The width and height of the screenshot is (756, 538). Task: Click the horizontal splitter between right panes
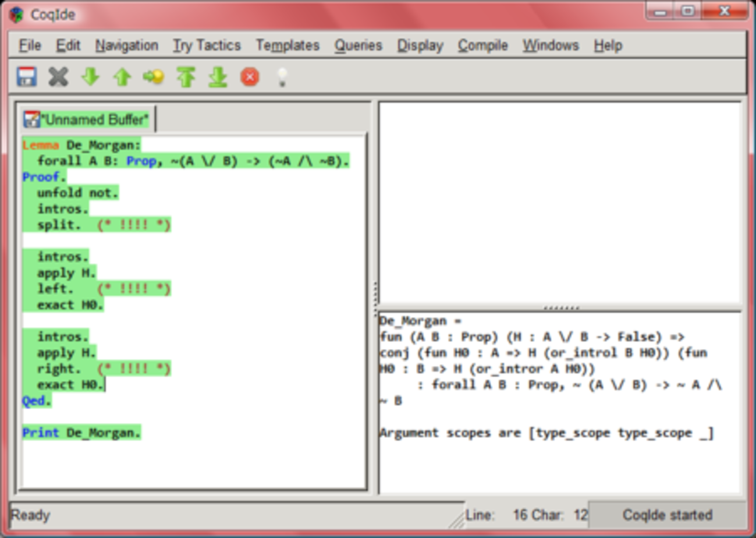(x=560, y=308)
